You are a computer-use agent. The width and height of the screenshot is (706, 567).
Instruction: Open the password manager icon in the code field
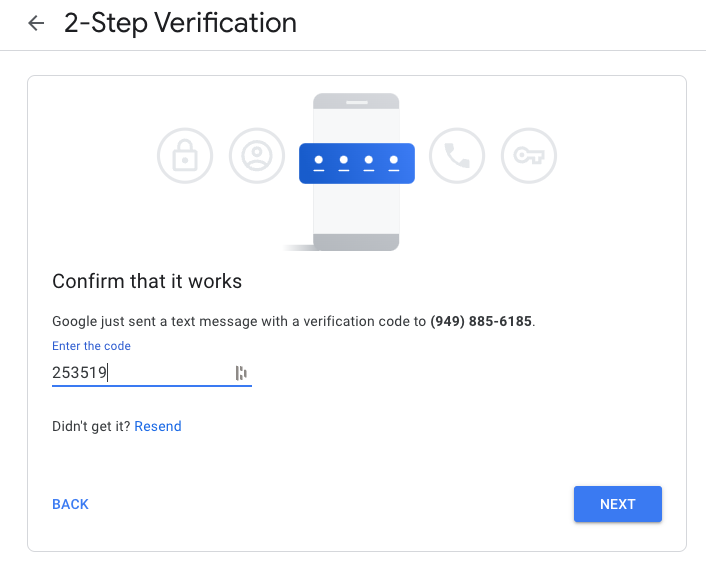coord(241,373)
